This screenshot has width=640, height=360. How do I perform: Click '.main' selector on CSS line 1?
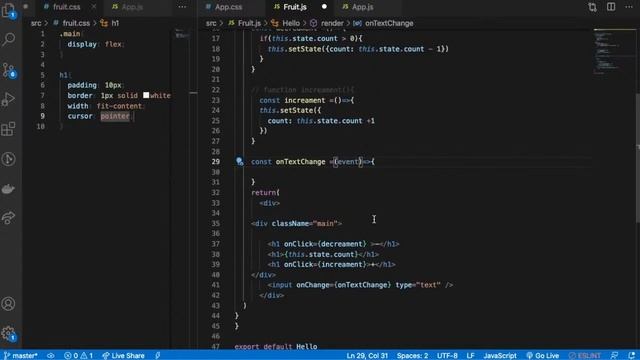point(70,34)
